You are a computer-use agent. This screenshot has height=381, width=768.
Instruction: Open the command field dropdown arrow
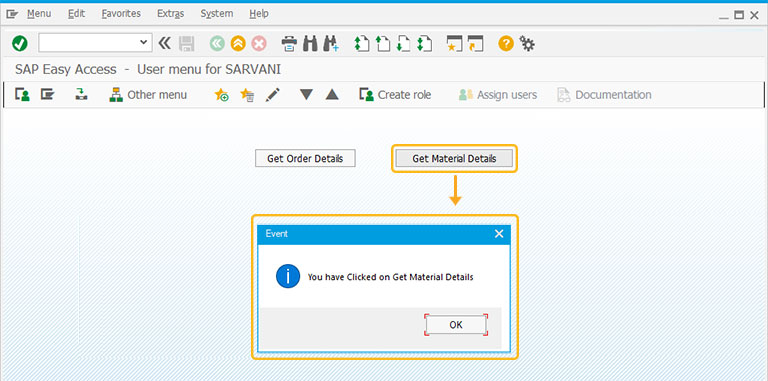143,43
